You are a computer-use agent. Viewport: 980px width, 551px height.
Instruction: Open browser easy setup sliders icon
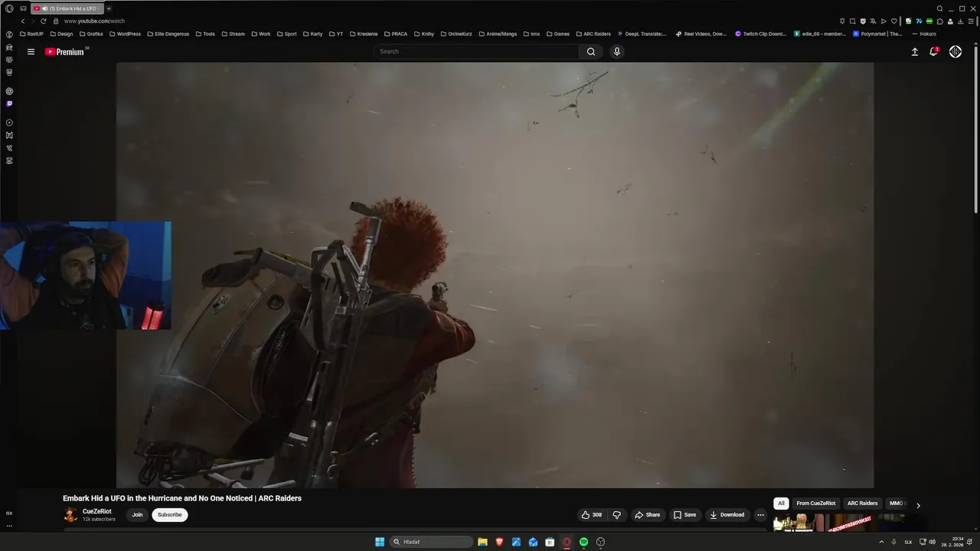[970, 21]
